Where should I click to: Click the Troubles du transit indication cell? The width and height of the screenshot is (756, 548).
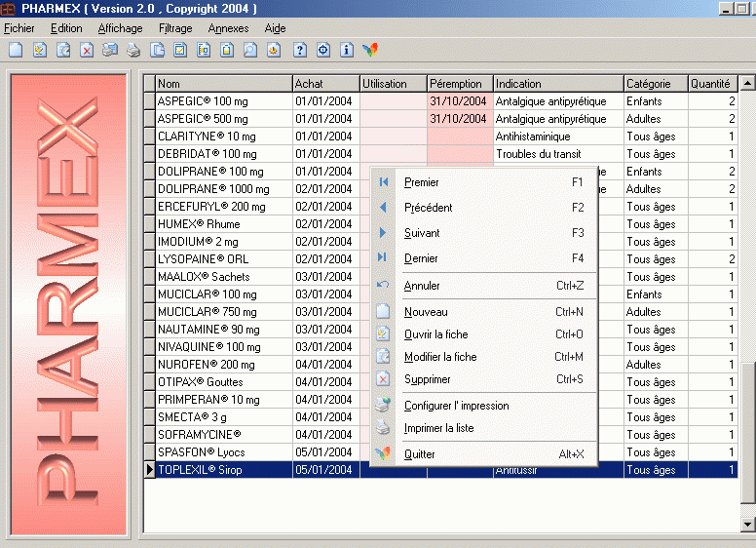pyautogui.click(x=559, y=154)
